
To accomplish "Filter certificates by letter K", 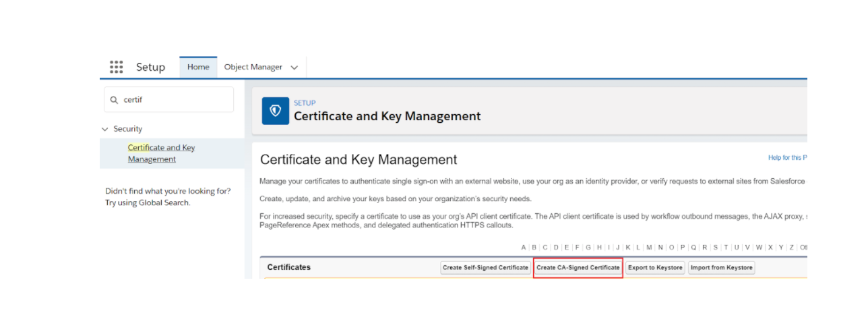I will [x=628, y=248].
